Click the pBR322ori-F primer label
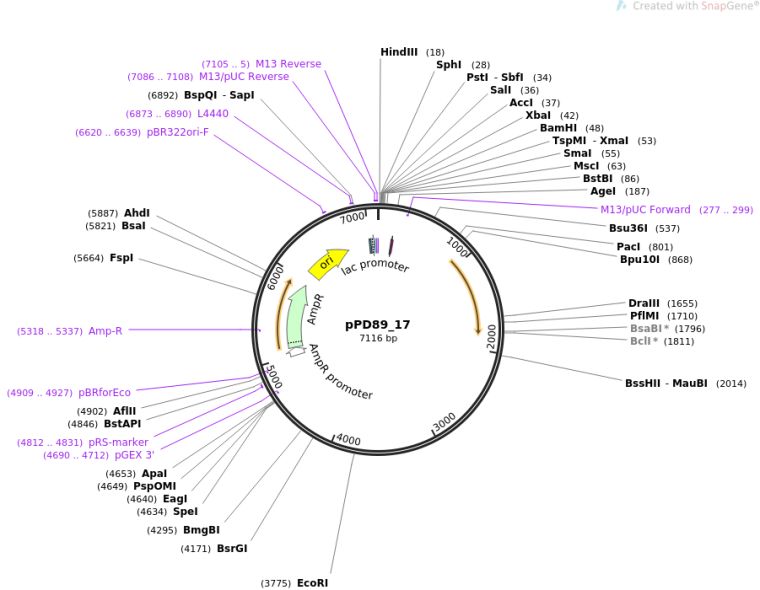Viewport: 760px width, 590px height. pyautogui.click(x=178, y=132)
